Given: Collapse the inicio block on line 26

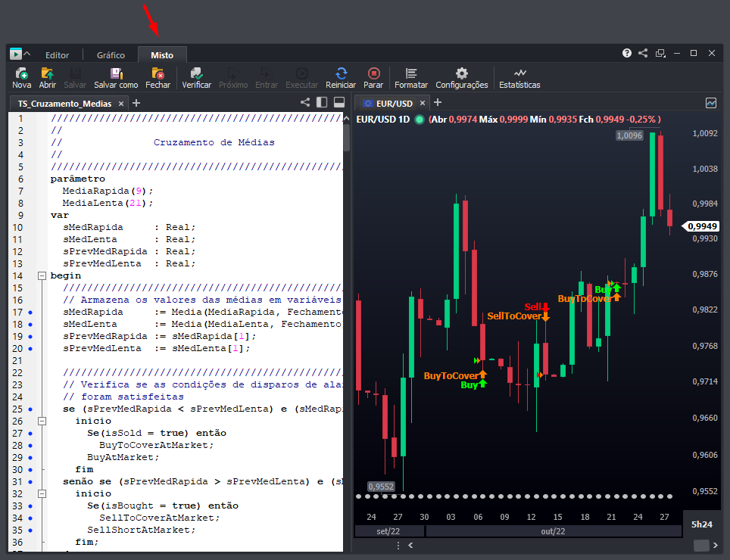Looking at the screenshot, I should [41, 421].
